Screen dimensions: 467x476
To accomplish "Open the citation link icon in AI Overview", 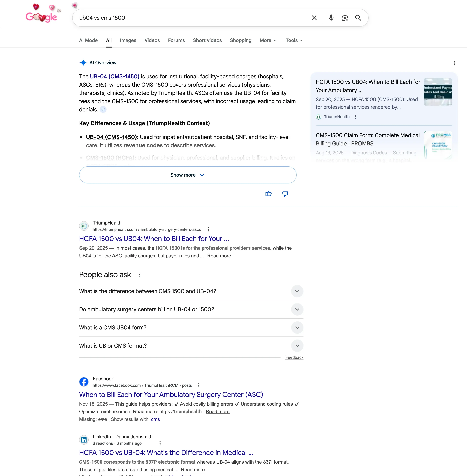I will [103, 109].
